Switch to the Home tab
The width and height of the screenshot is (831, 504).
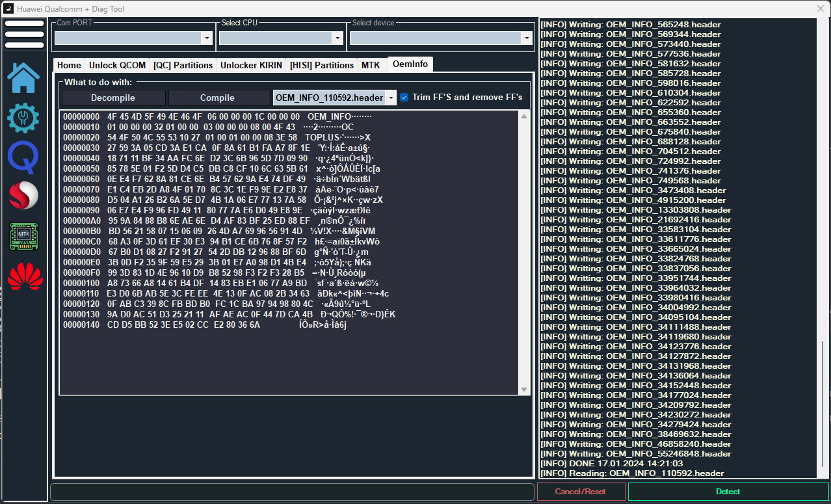[x=69, y=65]
